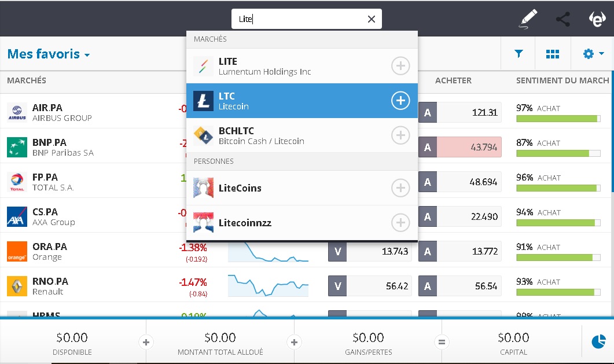
Task: Buy CS.PA at 22.490
Action: click(459, 217)
